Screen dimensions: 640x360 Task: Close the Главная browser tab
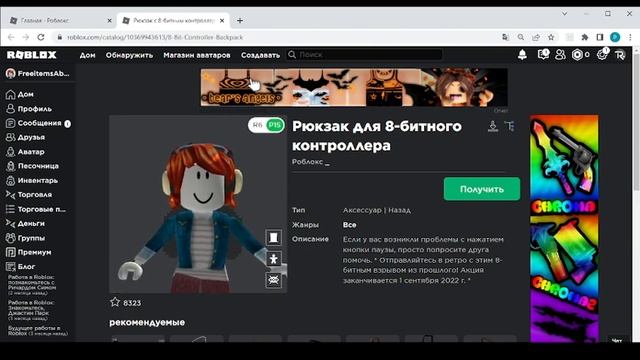point(109,20)
